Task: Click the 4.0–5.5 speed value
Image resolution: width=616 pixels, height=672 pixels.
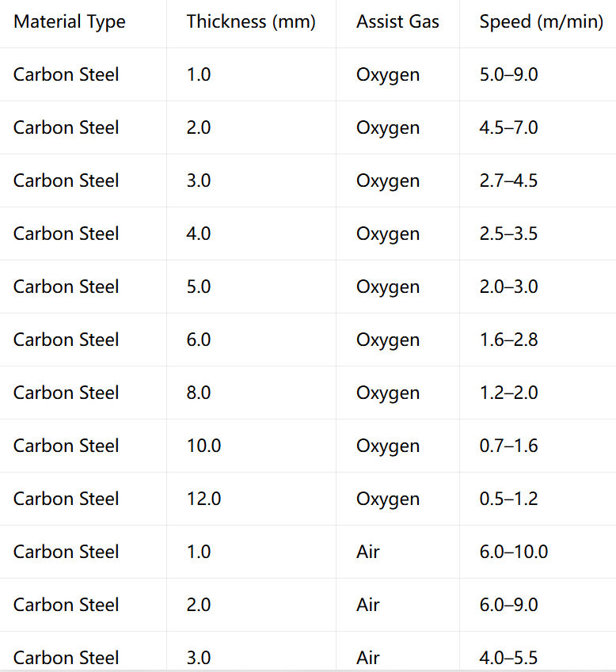Action: click(508, 658)
